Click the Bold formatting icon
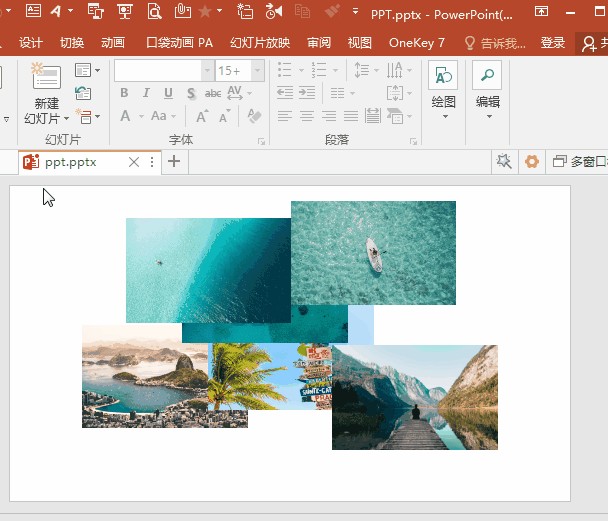This screenshot has width=608, height=521. click(124, 93)
